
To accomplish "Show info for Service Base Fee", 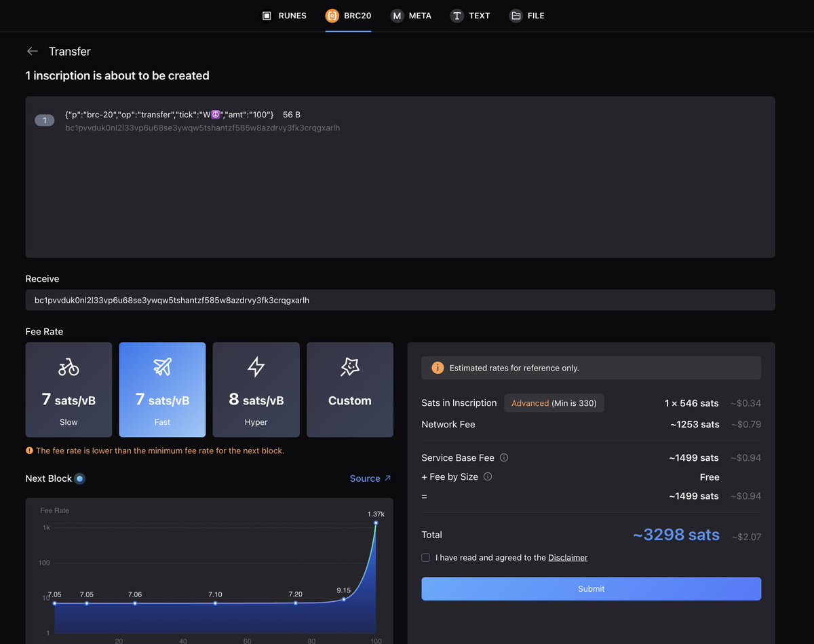I will point(504,457).
